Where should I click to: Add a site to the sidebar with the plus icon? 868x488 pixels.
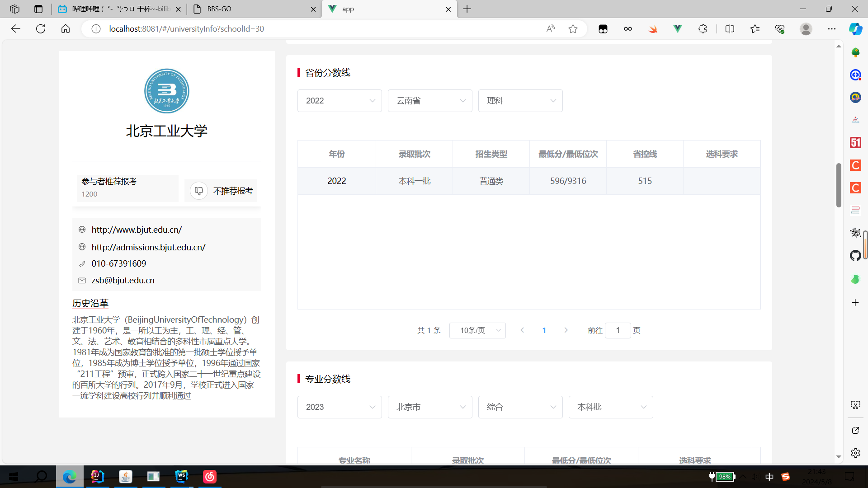[x=855, y=303]
